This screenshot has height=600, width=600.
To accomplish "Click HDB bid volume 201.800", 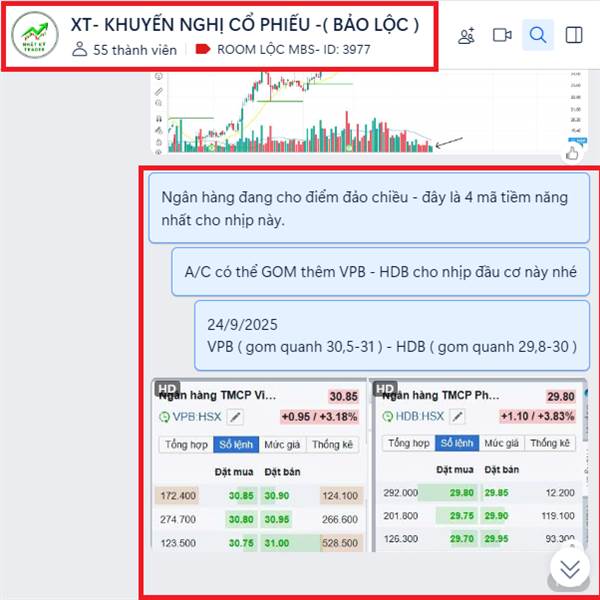I will click(x=401, y=515).
